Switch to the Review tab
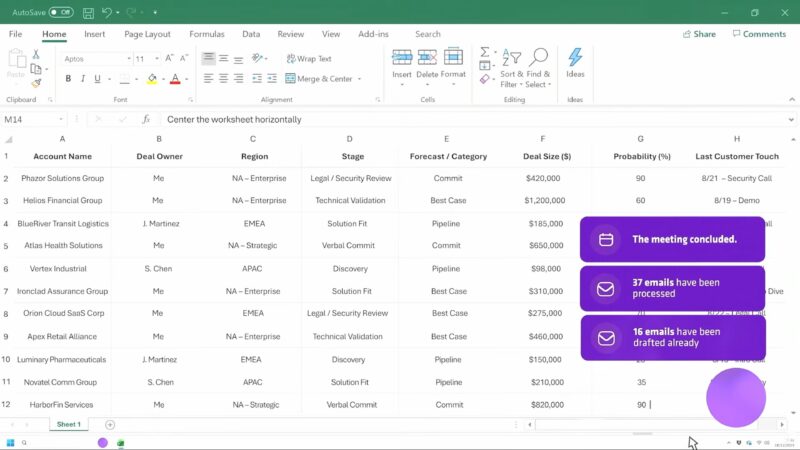Viewport: 800px width, 450px height. (291, 34)
